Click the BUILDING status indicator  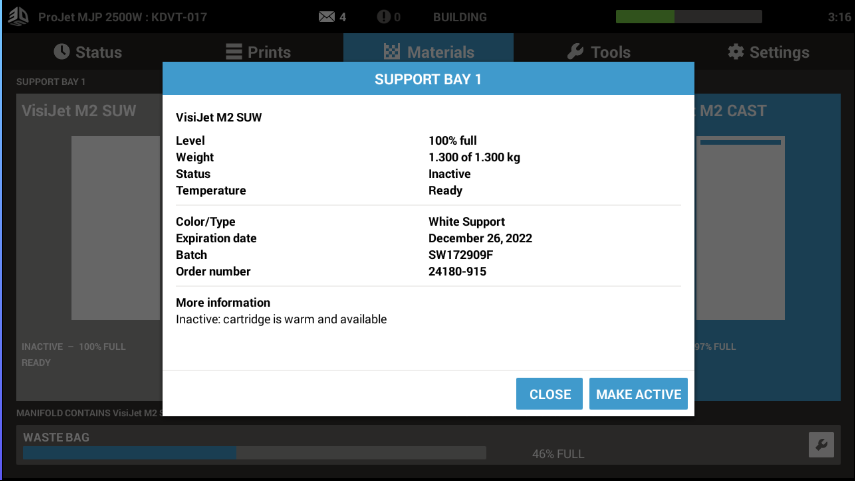pyautogui.click(x=460, y=17)
